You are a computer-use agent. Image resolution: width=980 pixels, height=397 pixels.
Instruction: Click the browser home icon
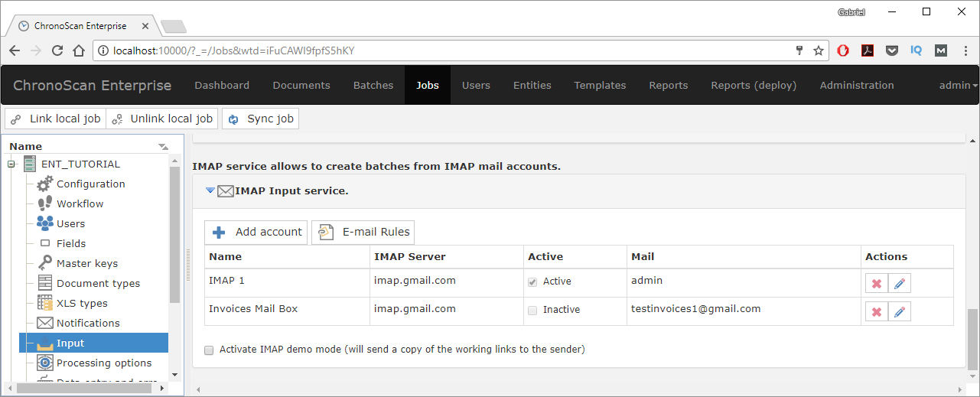pos(79,50)
